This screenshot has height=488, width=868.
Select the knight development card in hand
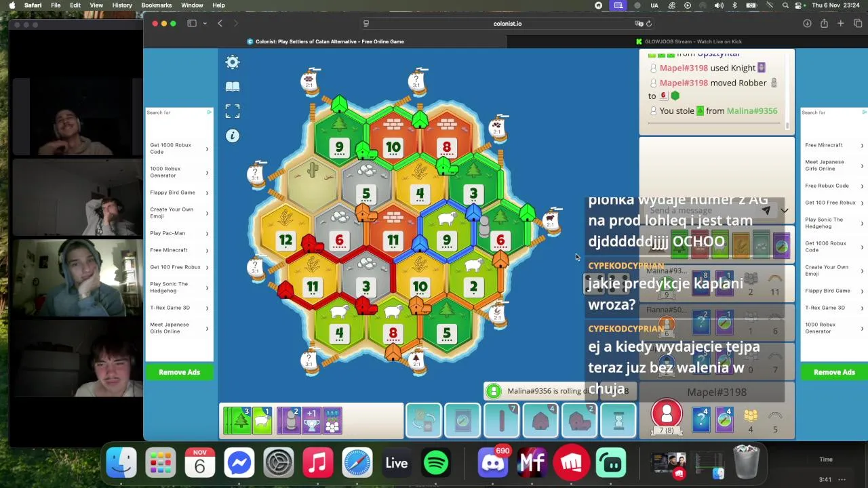(290, 421)
